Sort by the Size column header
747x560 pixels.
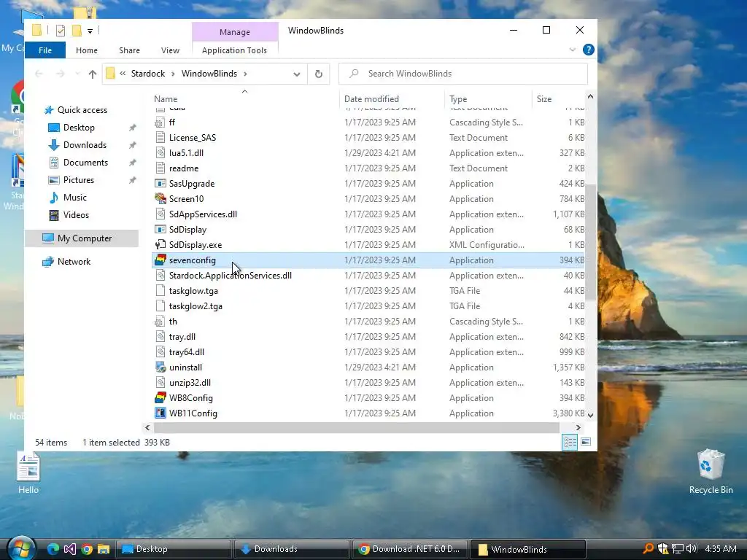[558, 98]
